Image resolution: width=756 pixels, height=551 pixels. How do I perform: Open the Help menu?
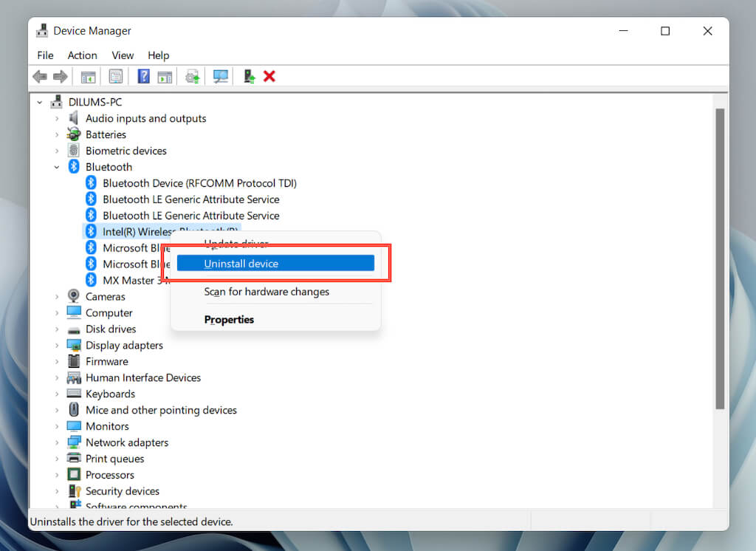point(158,55)
